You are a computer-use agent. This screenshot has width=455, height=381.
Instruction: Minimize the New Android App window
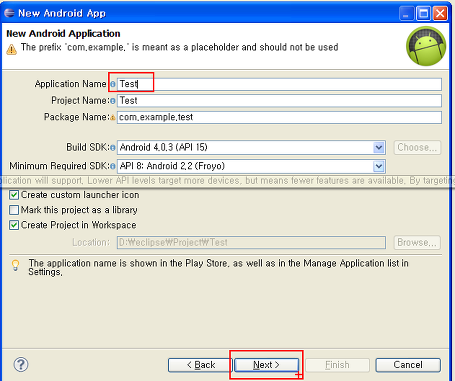pos(406,14)
